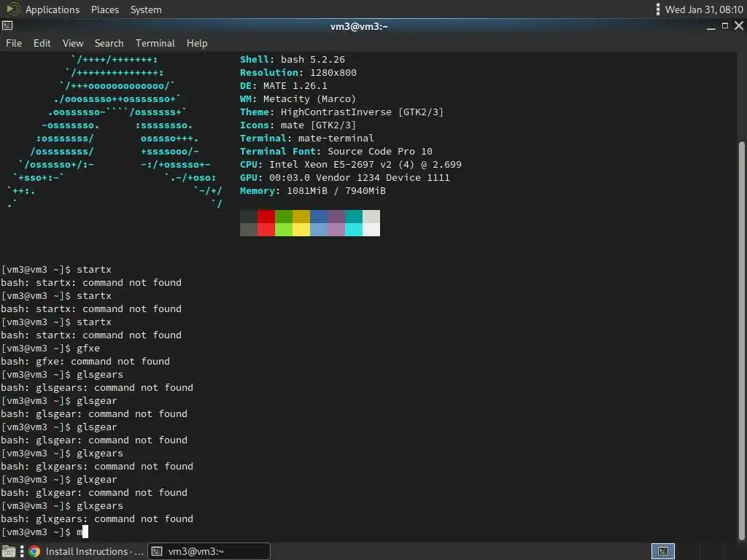Open the terminal File menu
The width and height of the screenshot is (747, 560).
[14, 43]
